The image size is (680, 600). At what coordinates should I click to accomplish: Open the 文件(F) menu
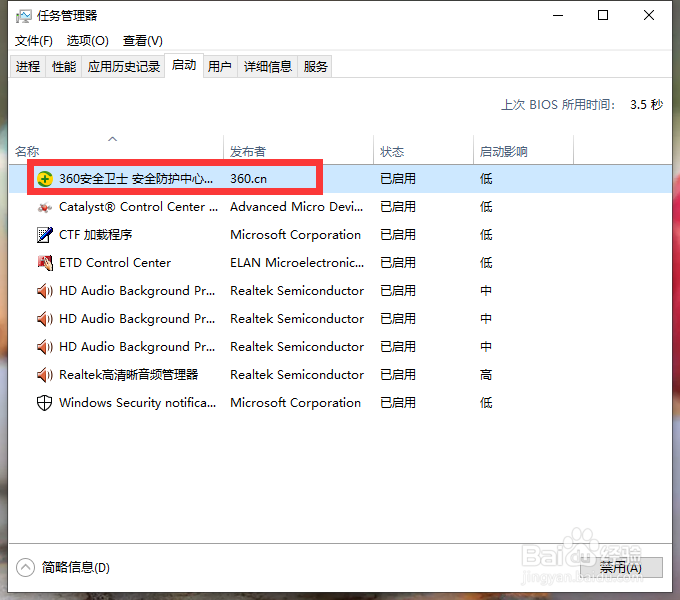(34, 41)
